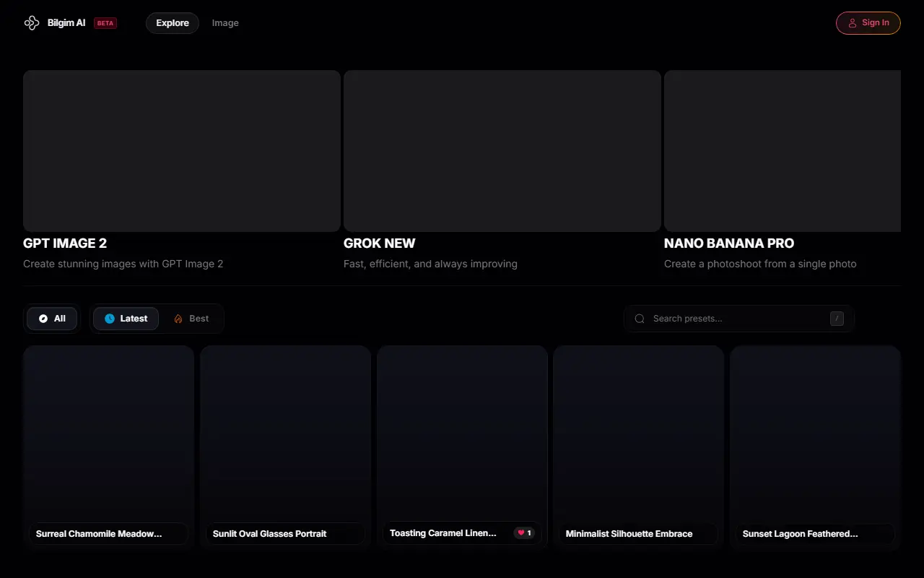
Task: Select the Latest sorting option
Action: 126,319
